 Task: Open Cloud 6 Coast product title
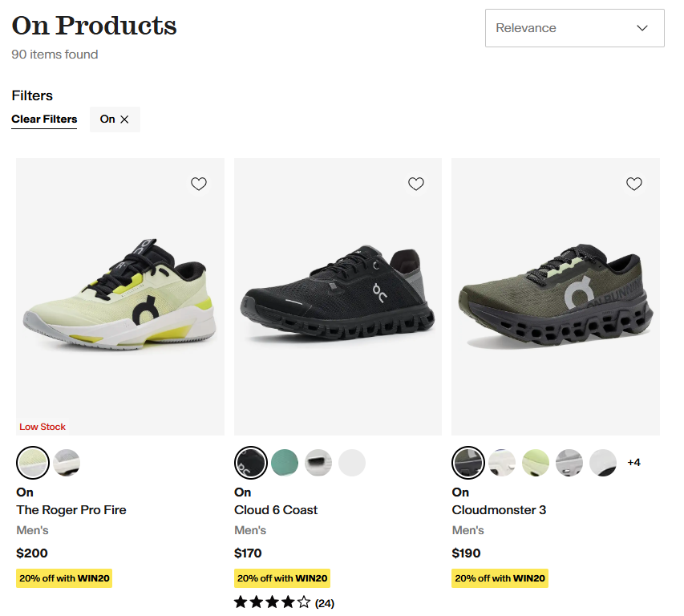[276, 510]
